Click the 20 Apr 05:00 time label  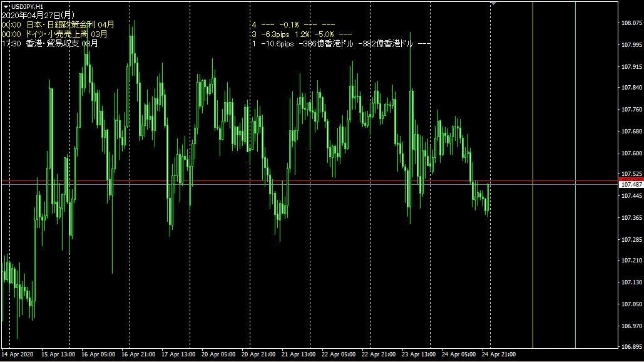(x=218, y=354)
